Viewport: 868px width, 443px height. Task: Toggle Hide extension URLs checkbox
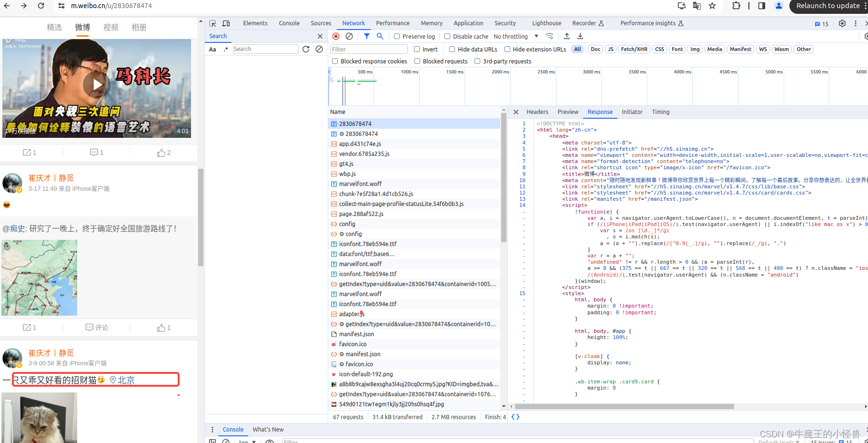(x=507, y=49)
